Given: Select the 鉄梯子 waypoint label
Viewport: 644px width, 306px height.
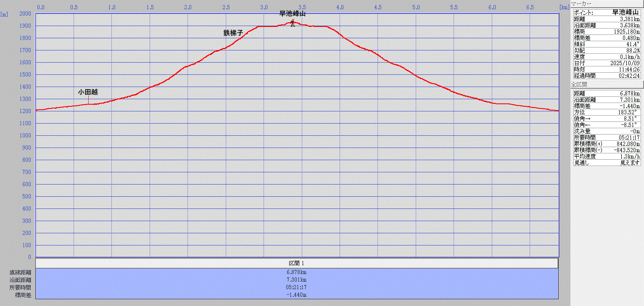Looking at the screenshot, I should point(233,33).
